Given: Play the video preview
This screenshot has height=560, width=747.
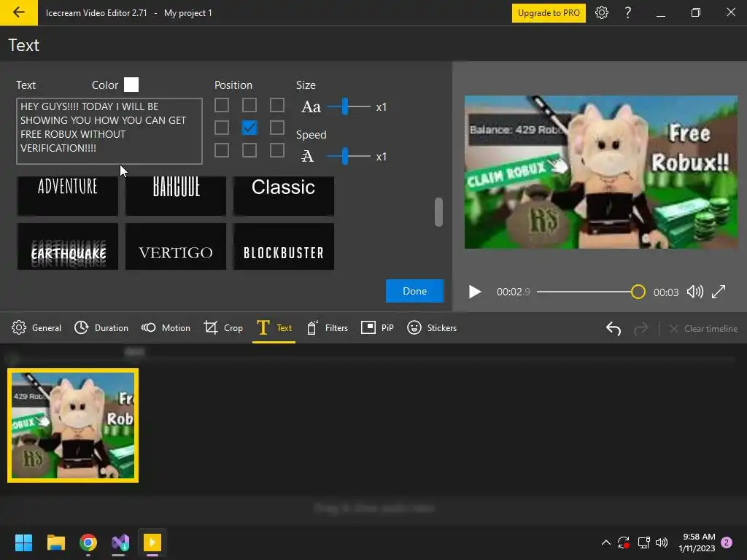Looking at the screenshot, I should [x=474, y=292].
